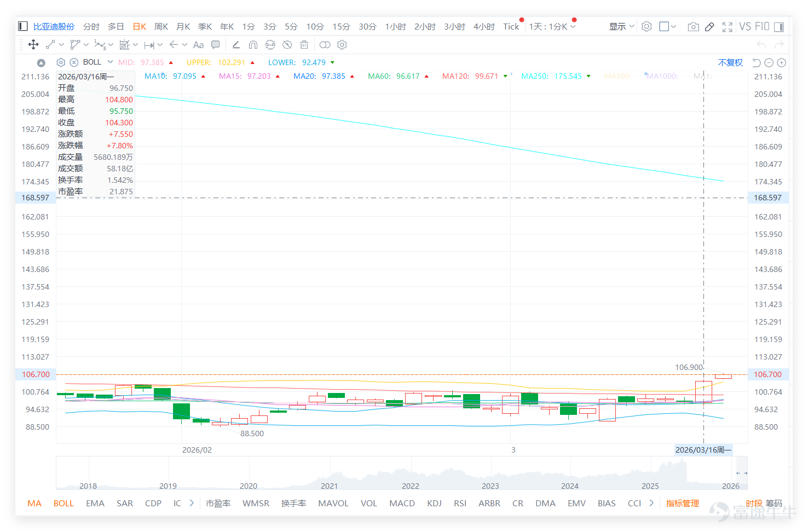
Task: Select the 1小时 timeframe
Action: tap(395, 26)
